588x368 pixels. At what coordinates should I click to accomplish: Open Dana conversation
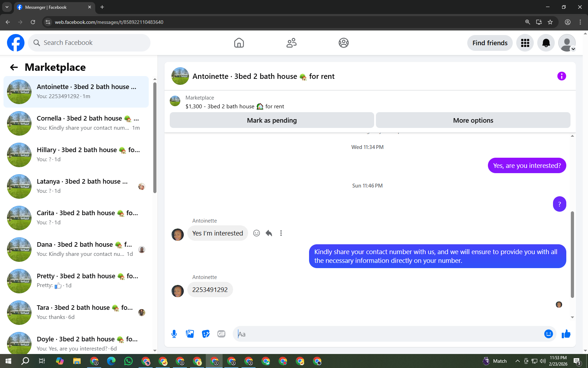point(76,250)
